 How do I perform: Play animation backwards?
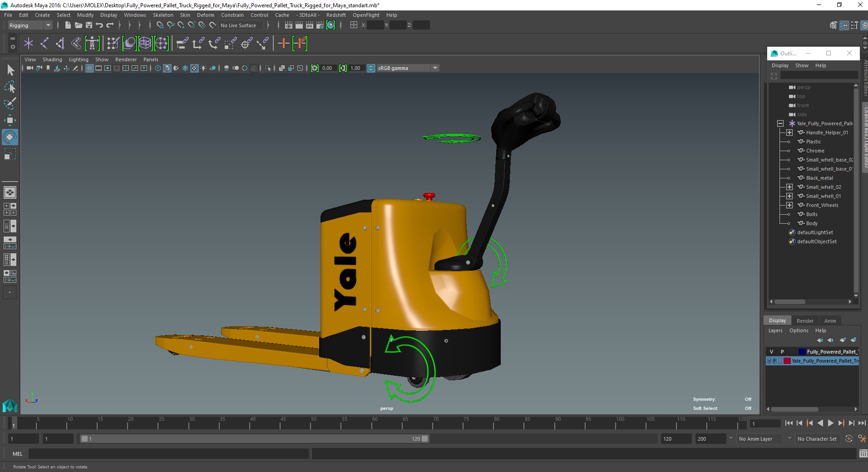click(820, 423)
